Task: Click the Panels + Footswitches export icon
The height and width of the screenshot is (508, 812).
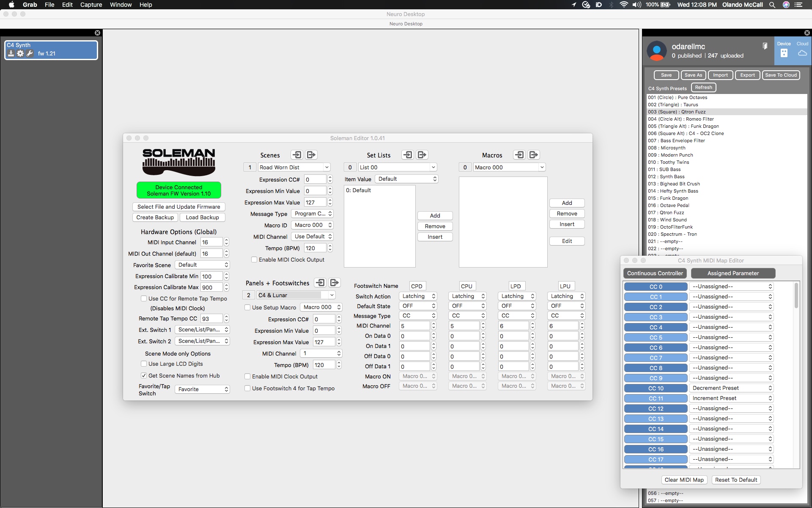Action: click(335, 283)
